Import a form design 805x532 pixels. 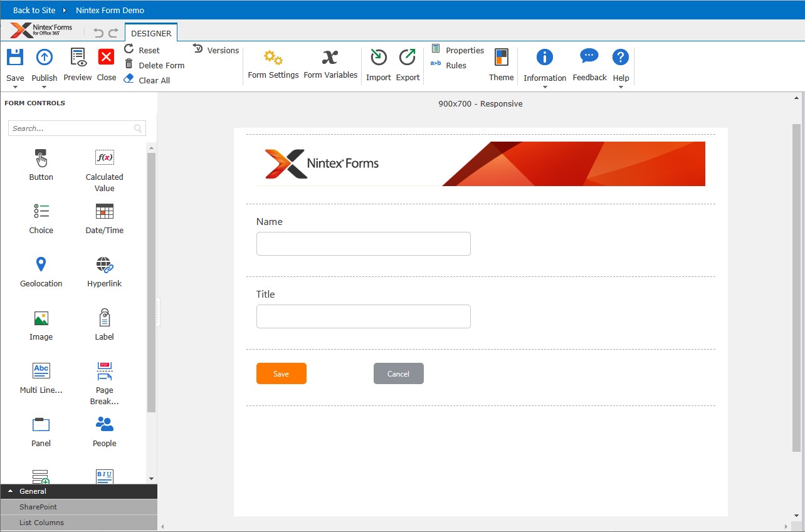click(x=378, y=63)
